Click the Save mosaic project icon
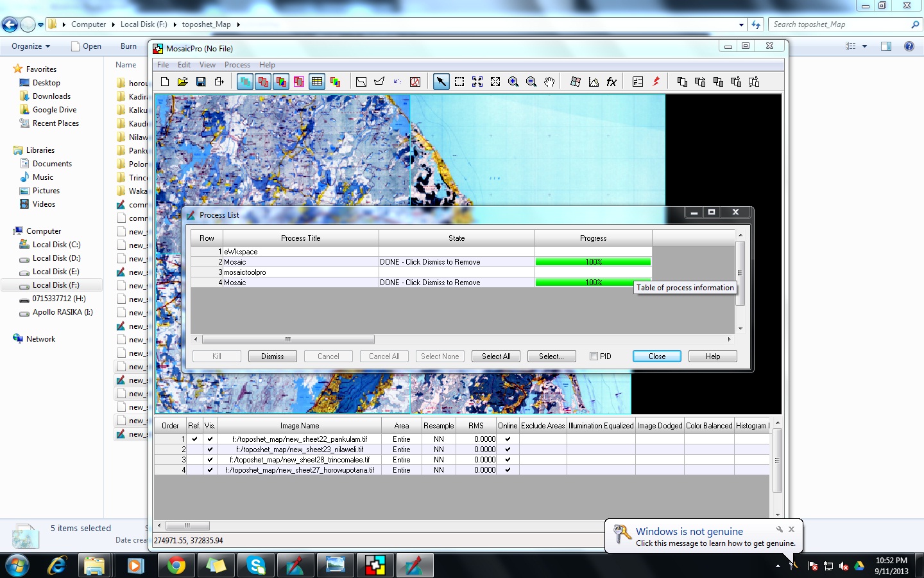The image size is (924, 578). (x=201, y=82)
